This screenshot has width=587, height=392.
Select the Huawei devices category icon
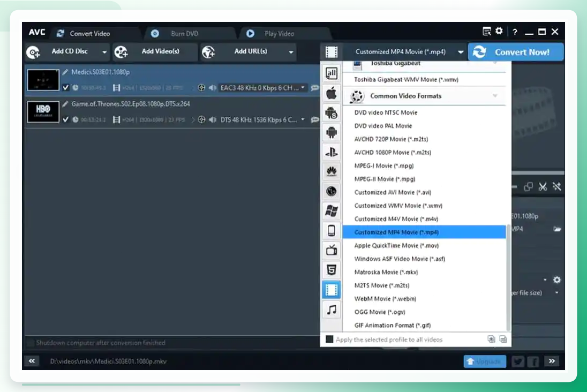coord(332,171)
